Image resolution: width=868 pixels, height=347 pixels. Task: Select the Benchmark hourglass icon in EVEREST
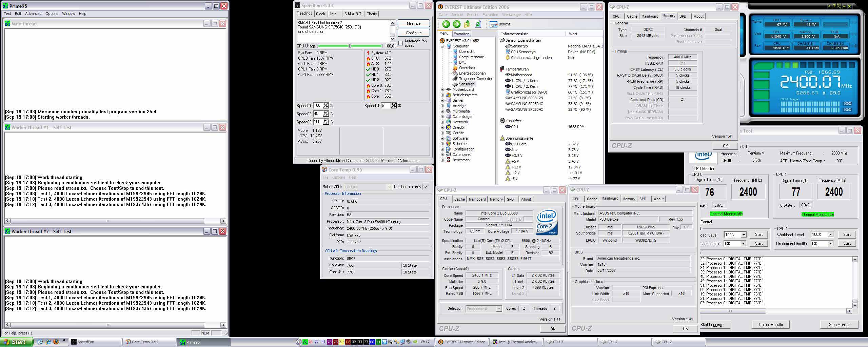click(x=449, y=160)
